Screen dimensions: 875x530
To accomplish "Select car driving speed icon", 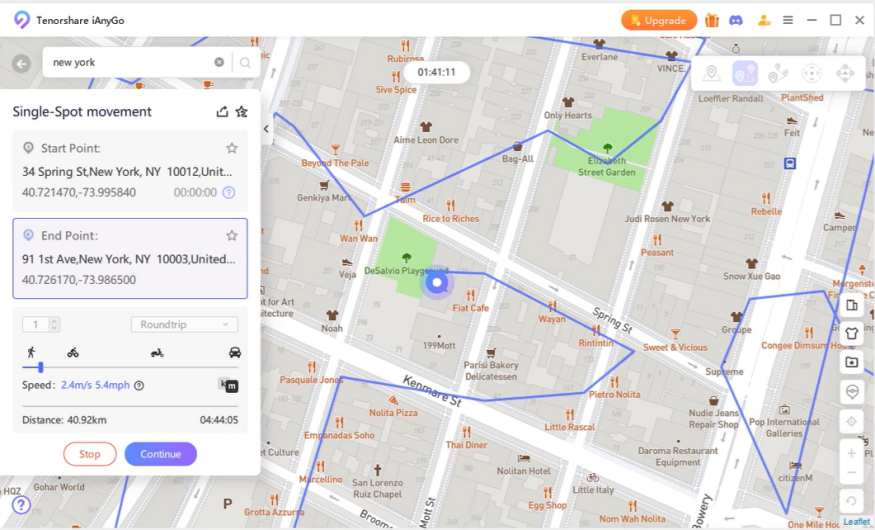I will pyautogui.click(x=235, y=352).
